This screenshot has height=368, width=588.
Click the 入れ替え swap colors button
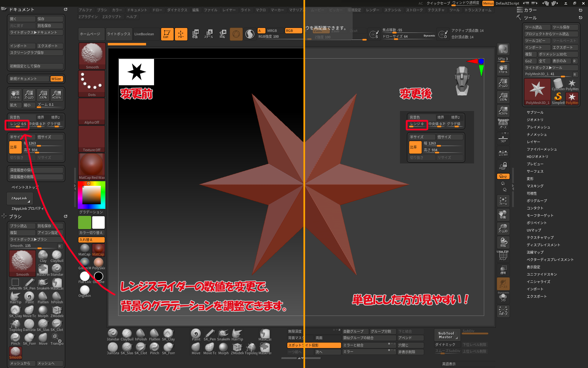92,240
